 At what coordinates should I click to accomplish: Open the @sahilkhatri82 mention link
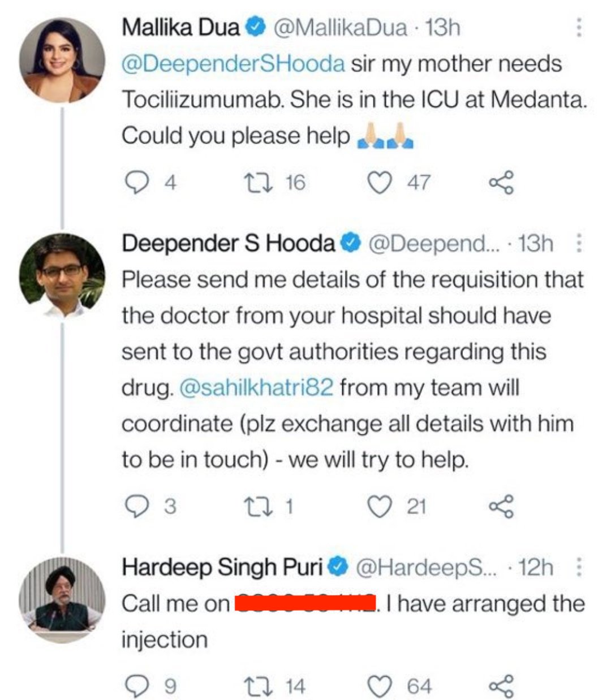[x=256, y=388]
